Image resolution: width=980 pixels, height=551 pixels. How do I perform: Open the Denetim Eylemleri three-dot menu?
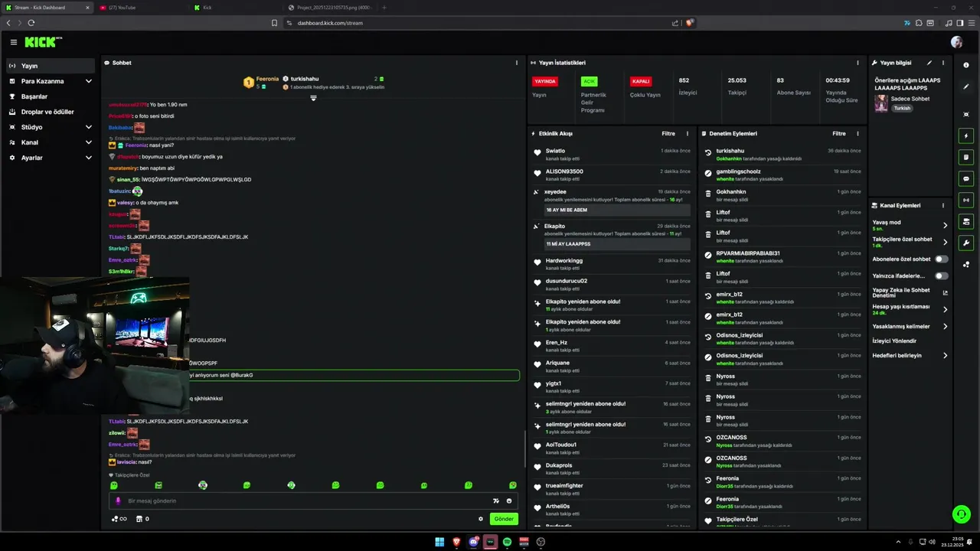coord(857,133)
